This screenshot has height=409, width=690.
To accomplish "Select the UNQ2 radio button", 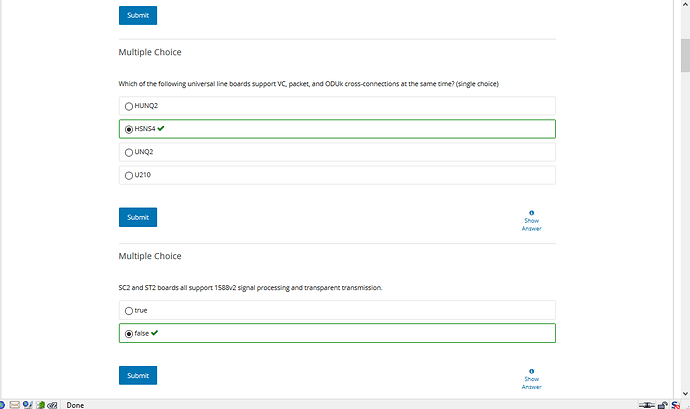I will (128, 152).
